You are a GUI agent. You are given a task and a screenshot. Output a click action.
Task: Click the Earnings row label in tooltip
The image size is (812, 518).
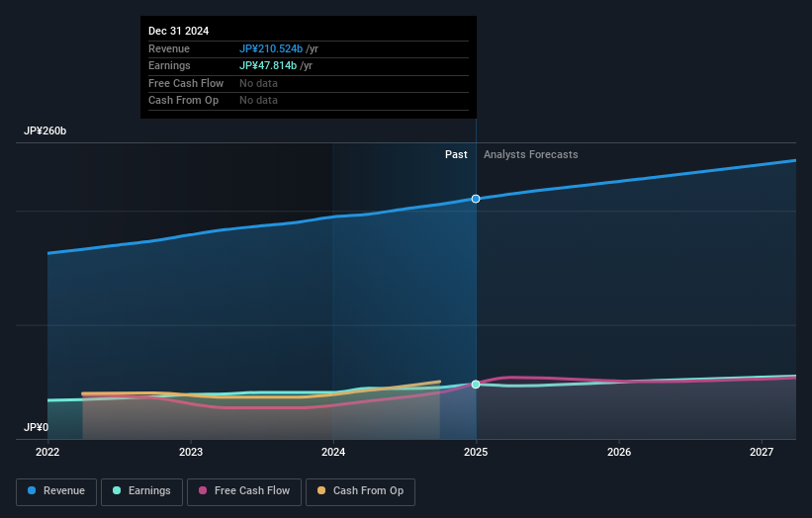[x=169, y=65]
